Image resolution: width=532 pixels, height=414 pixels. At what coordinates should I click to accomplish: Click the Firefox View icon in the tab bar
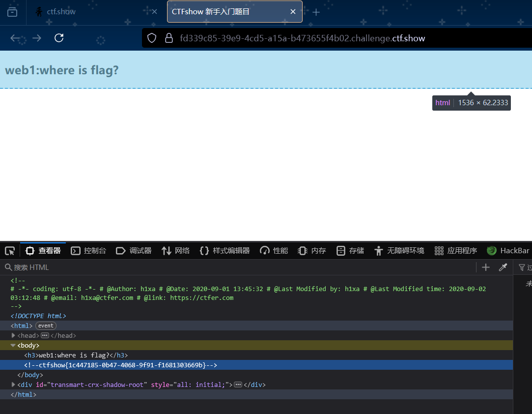(12, 12)
